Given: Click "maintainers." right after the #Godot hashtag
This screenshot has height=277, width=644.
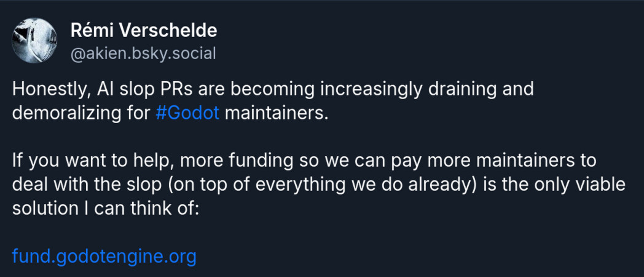Looking at the screenshot, I should point(272,114).
